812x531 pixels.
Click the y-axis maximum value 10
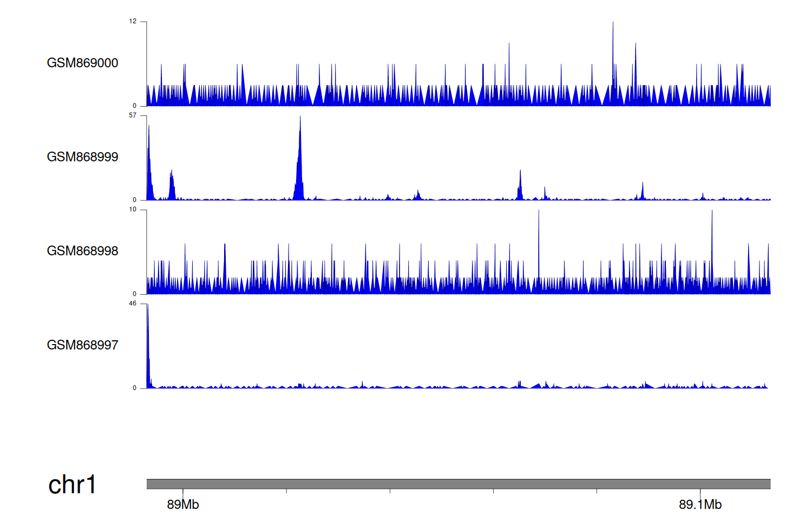click(133, 210)
